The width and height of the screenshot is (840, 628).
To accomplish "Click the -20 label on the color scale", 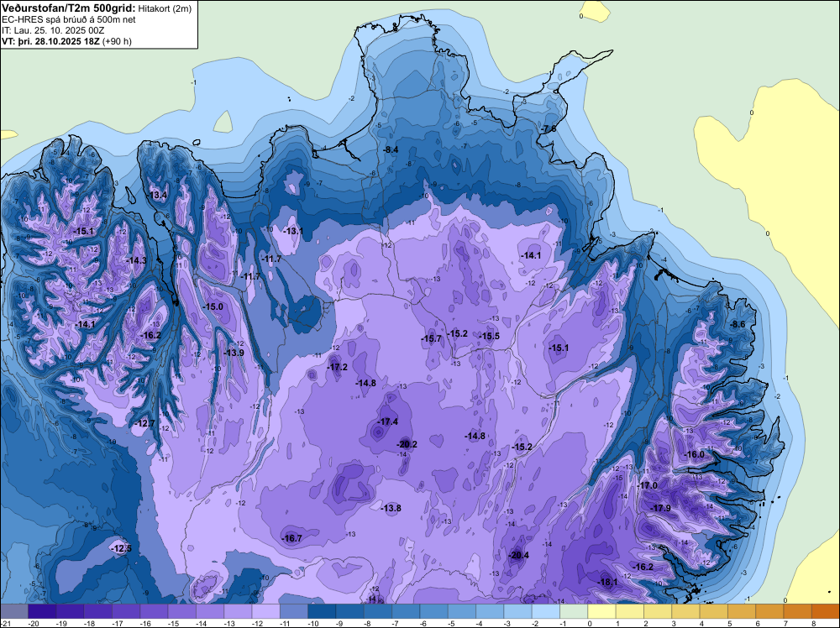I will [x=34, y=624].
